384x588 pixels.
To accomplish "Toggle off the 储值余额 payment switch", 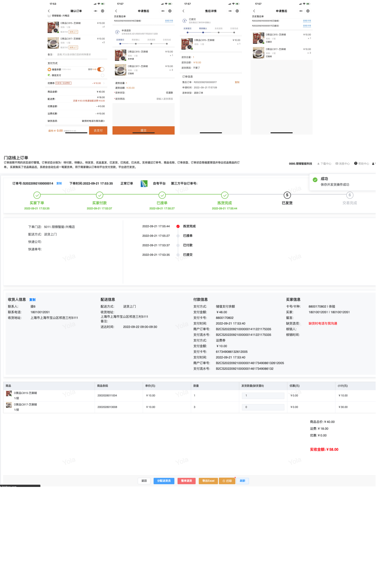I will [101, 69].
